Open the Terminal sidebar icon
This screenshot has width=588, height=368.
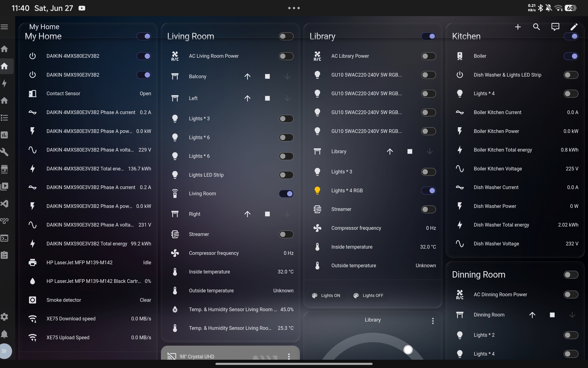[4, 238]
